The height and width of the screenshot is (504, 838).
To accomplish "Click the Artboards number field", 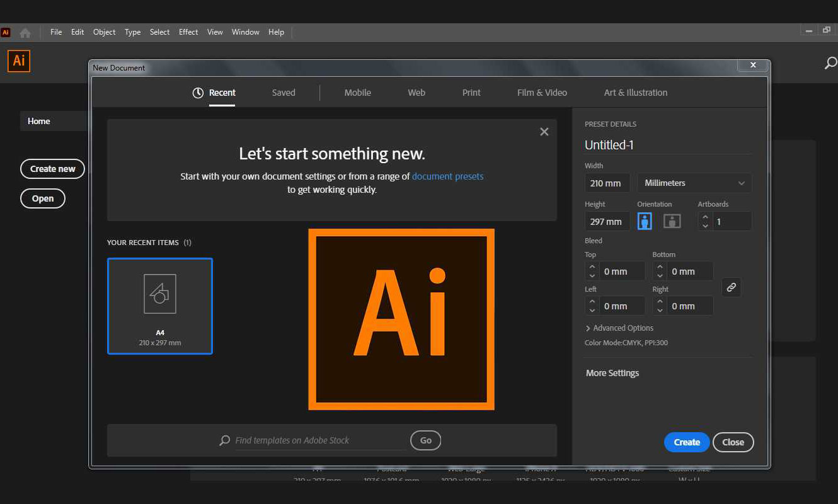I will click(x=731, y=221).
